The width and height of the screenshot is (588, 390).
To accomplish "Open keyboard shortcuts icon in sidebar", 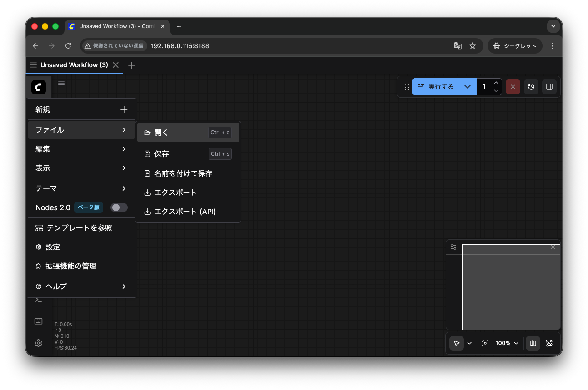I will click(x=39, y=321).
